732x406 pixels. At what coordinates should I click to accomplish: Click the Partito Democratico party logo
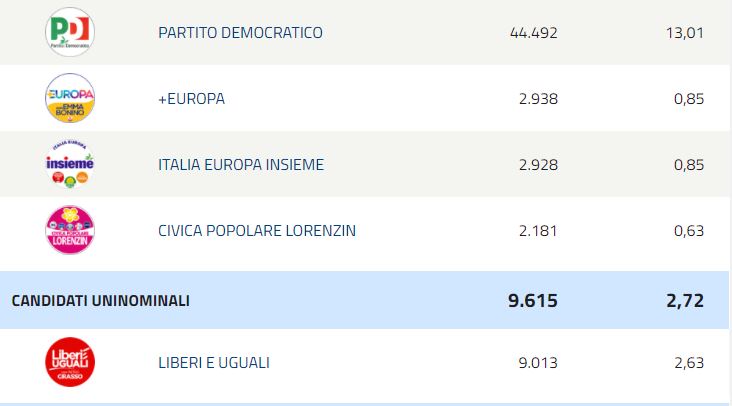70,32
